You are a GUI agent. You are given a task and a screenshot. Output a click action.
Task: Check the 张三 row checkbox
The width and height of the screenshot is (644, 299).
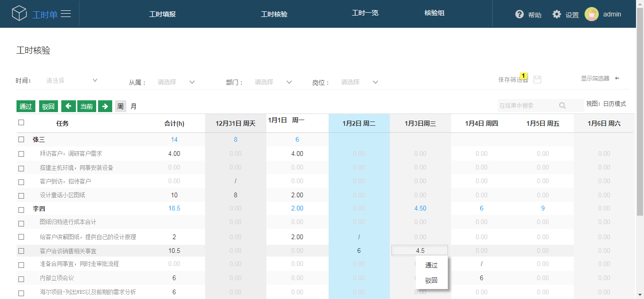(21, 139)
